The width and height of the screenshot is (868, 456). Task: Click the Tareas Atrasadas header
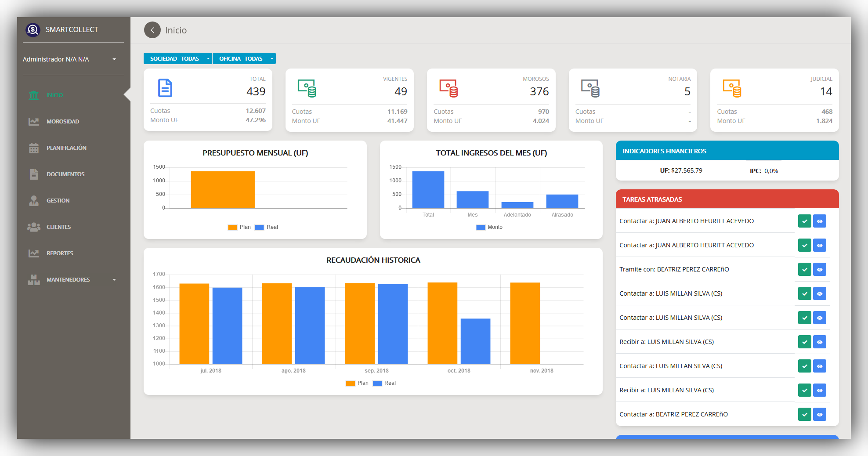727,199
